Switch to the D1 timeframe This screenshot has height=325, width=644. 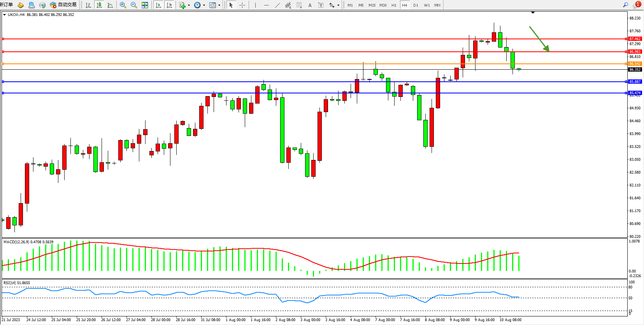pos(416,5)
